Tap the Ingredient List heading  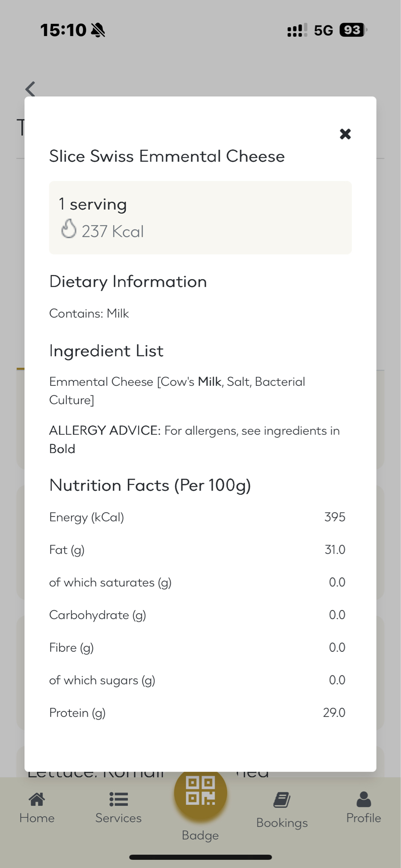[106, 351]
